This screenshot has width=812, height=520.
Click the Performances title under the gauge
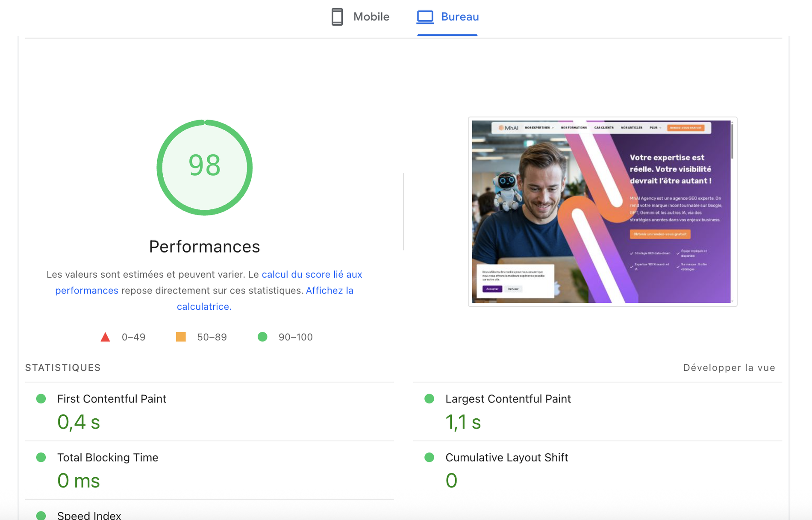(205, 247)
